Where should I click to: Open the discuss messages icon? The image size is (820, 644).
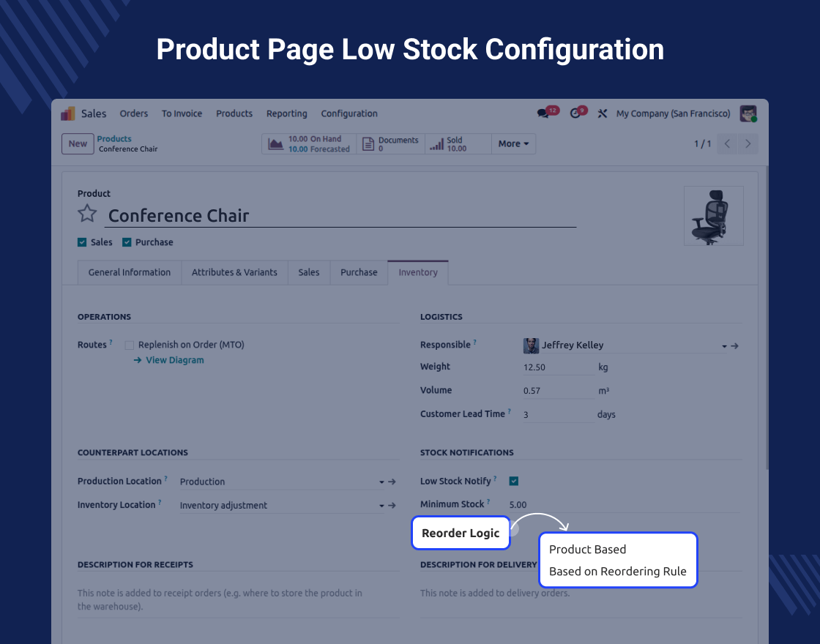coord(543,113)
